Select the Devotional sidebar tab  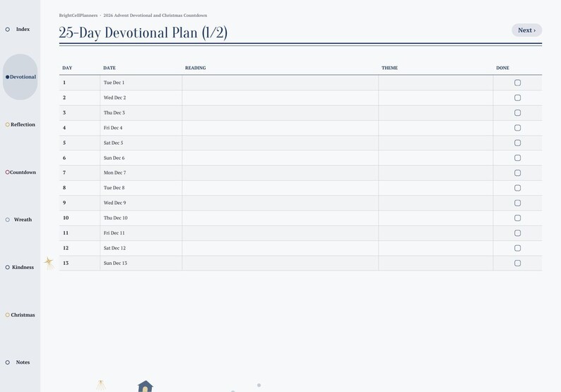(20, 77)
